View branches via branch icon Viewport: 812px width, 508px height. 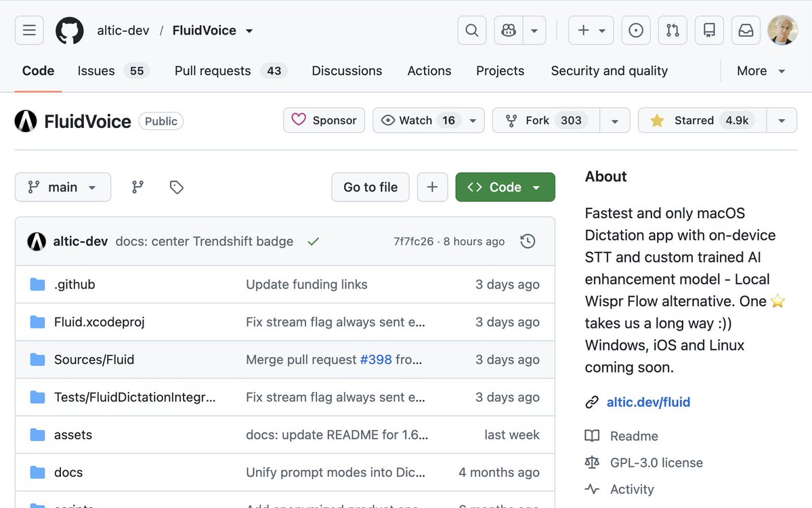pos(137,187)
